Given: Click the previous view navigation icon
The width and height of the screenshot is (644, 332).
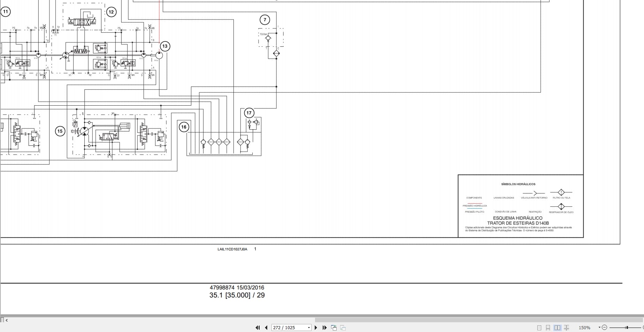Looking at the screenshot, I should [x=334, y=327].
